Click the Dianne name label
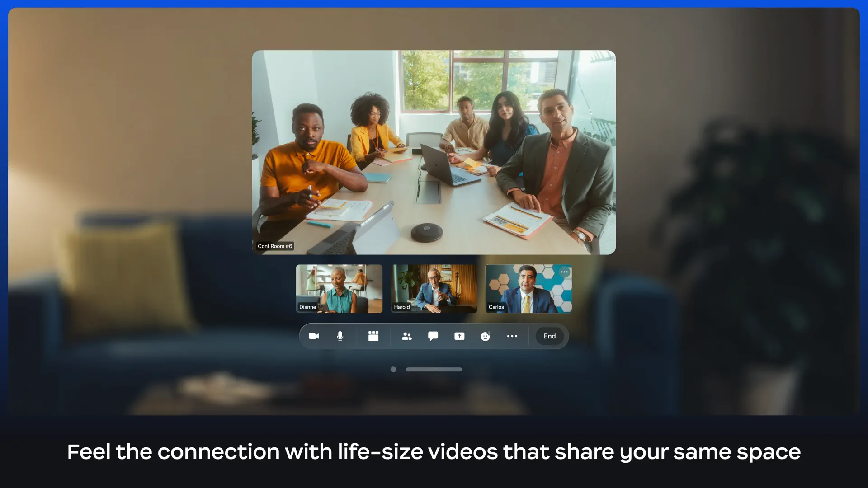The width and height of the screenshot is (868, 488). click(x=307, y=307)
